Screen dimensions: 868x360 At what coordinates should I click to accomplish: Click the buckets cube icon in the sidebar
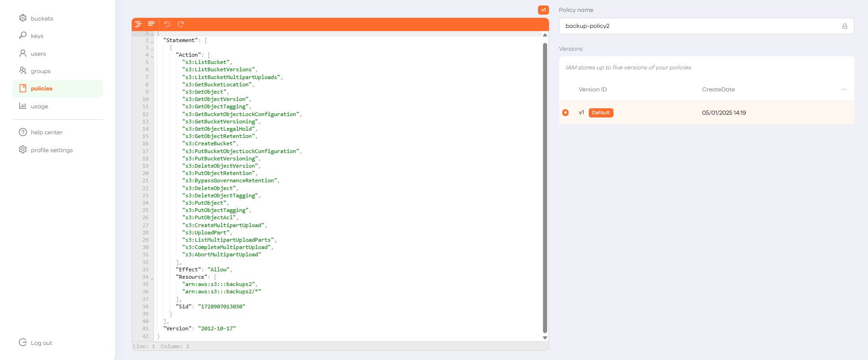click(x=23, y=18)
